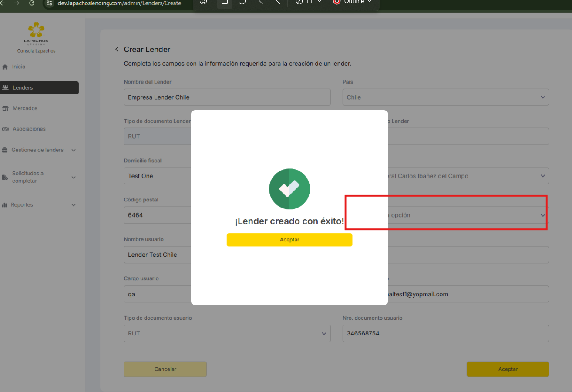Open the País dropdown showing Chile
This screenshot has width=572, height=392.
445,97
